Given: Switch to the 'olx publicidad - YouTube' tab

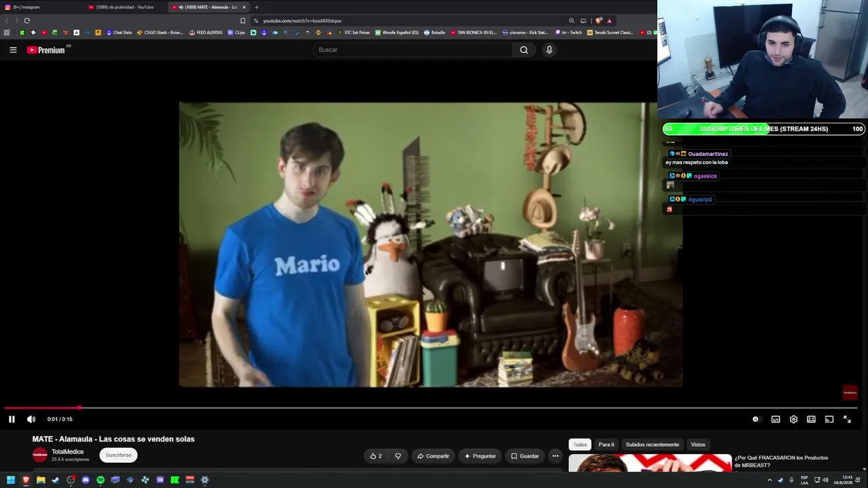Looking at the screenshot, I should [x=124, y=7].
